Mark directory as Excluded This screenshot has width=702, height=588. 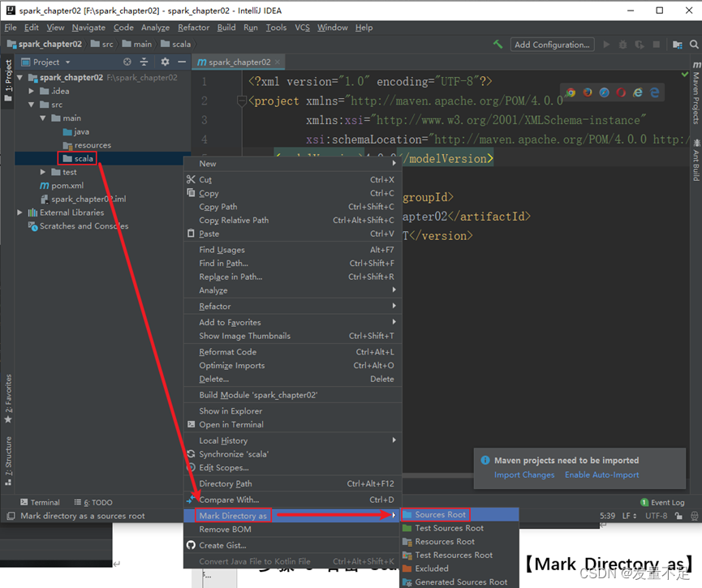coord(459,569)
